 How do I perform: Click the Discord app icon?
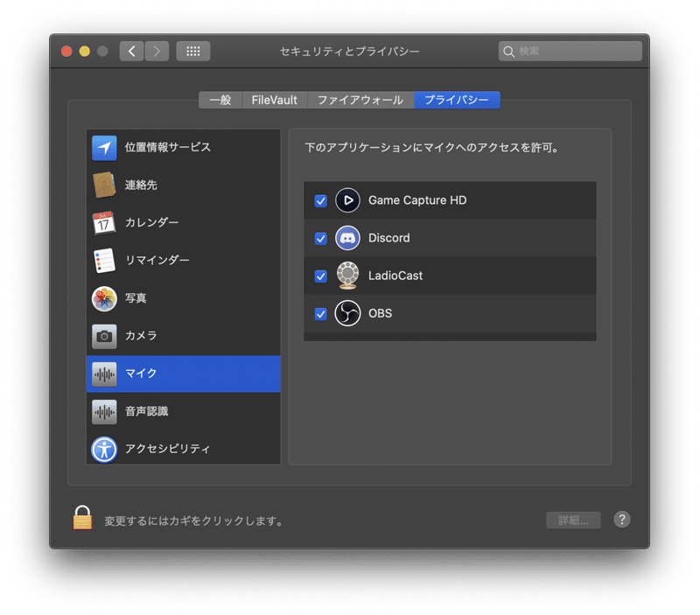tap(347, 238)
